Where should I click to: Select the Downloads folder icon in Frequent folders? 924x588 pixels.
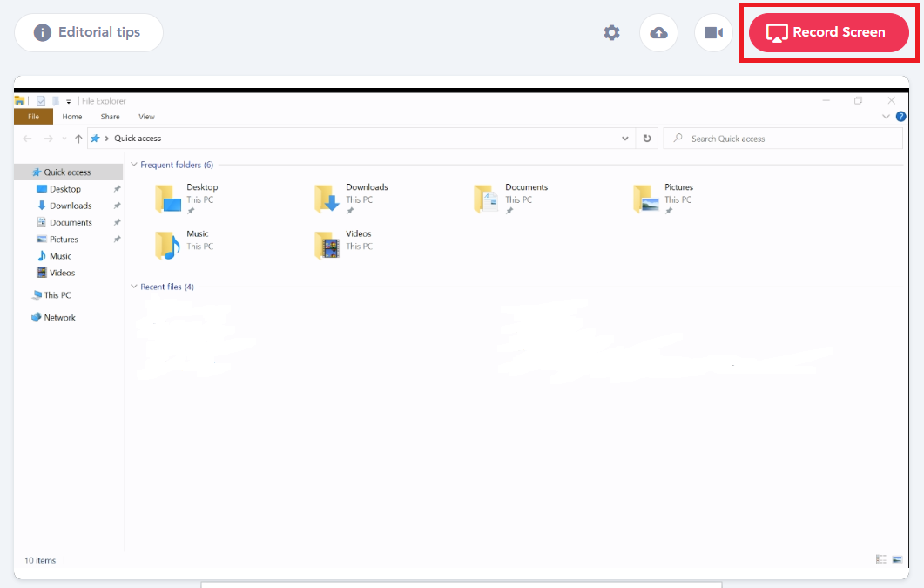pyautogui.click(x=327, y=199)
